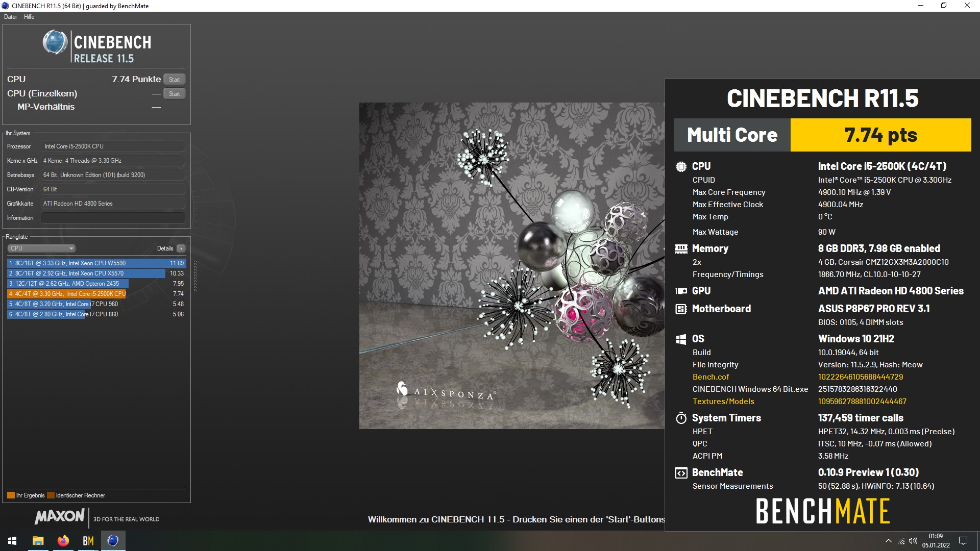Open the Datei menu

point(10,17)
